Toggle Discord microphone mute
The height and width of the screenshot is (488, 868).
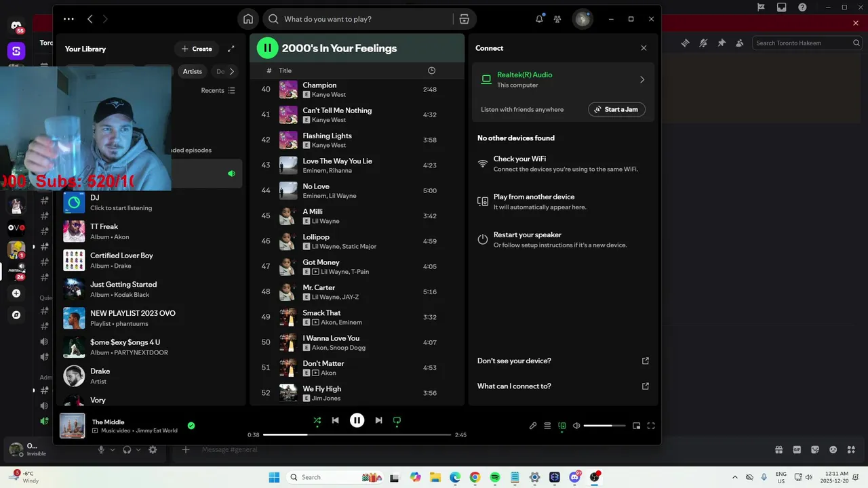point(102,449)
